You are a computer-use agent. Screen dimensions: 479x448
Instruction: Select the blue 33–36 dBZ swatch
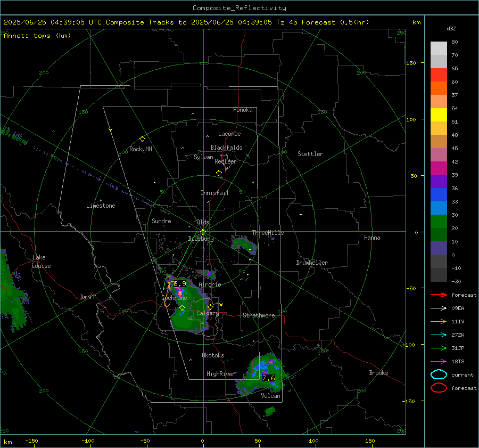pos(439,195)
